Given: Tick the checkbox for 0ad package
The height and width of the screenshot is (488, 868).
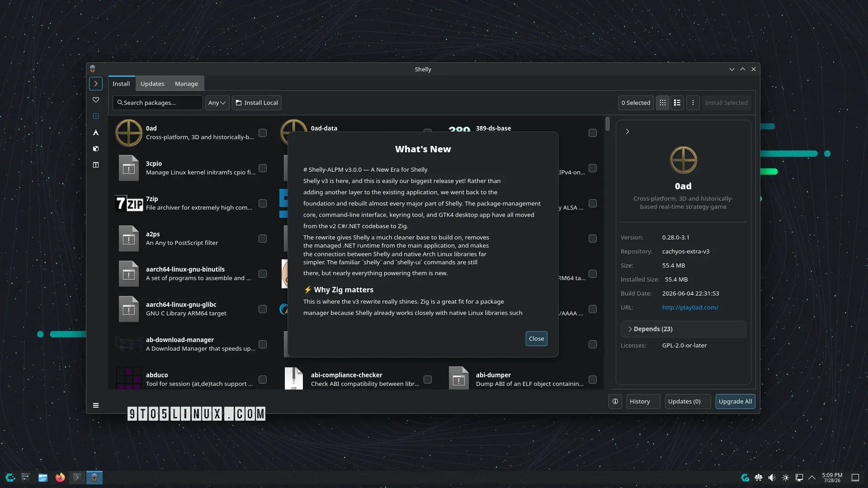Looking at the screenshot, I should pyautogui.click(x=263, y=133).
